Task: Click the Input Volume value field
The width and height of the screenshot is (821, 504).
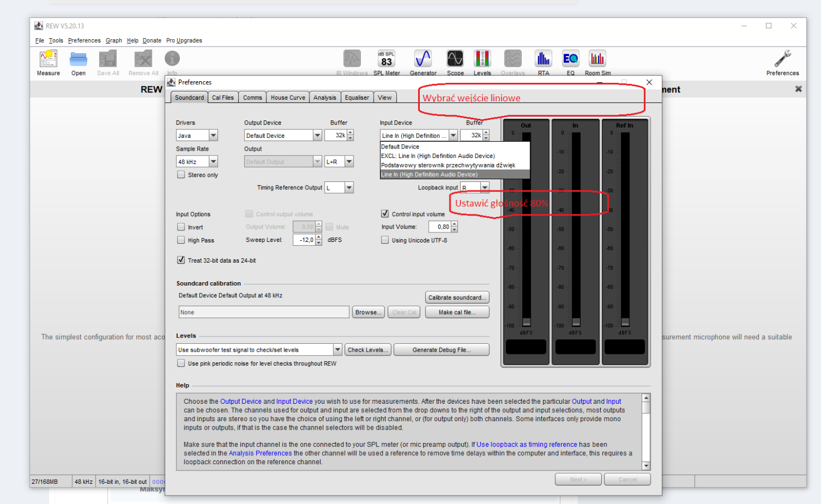Action: 440,227
